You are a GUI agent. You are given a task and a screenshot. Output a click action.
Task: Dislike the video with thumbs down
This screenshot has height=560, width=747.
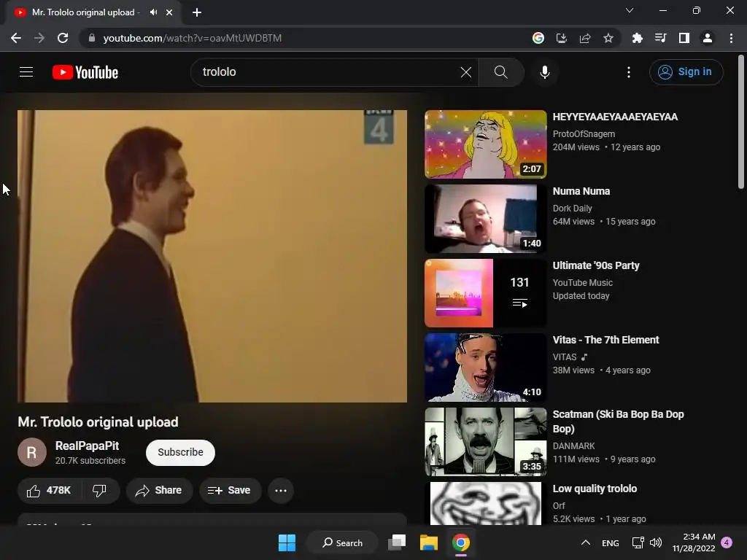click(99, 491)
